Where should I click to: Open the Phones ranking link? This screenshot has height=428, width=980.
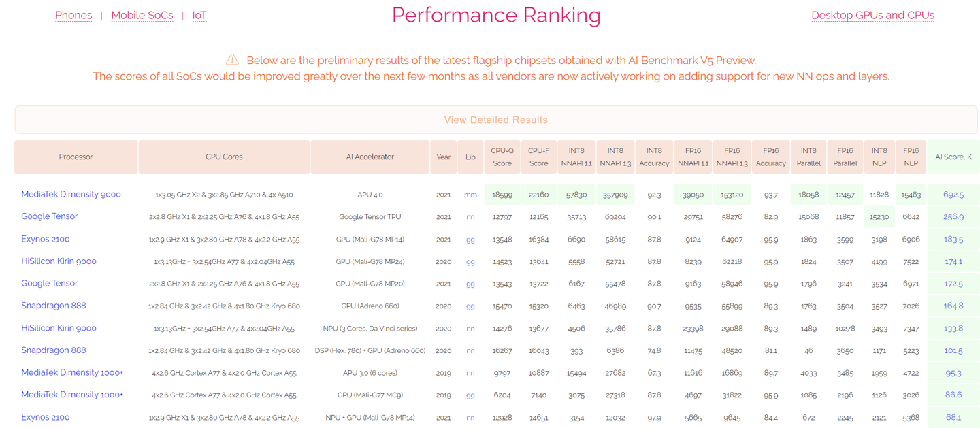coord(73,15)
